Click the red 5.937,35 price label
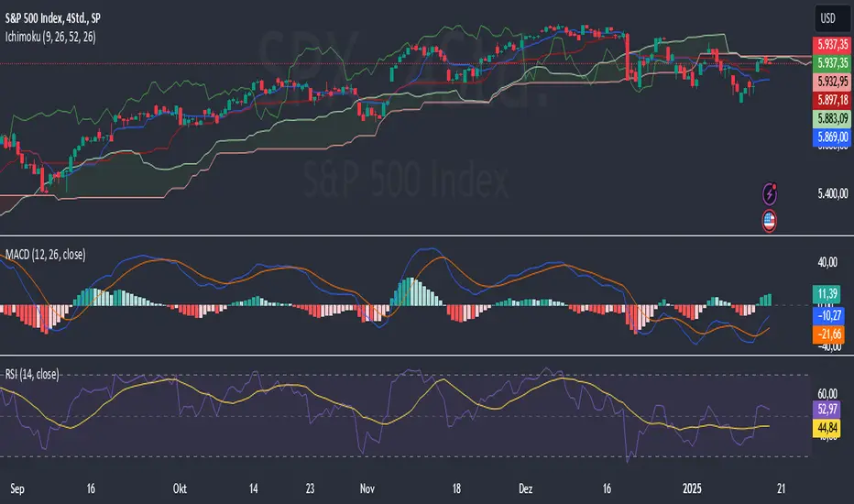The height and width of the screenshot is (504, 854). (832, 44)
